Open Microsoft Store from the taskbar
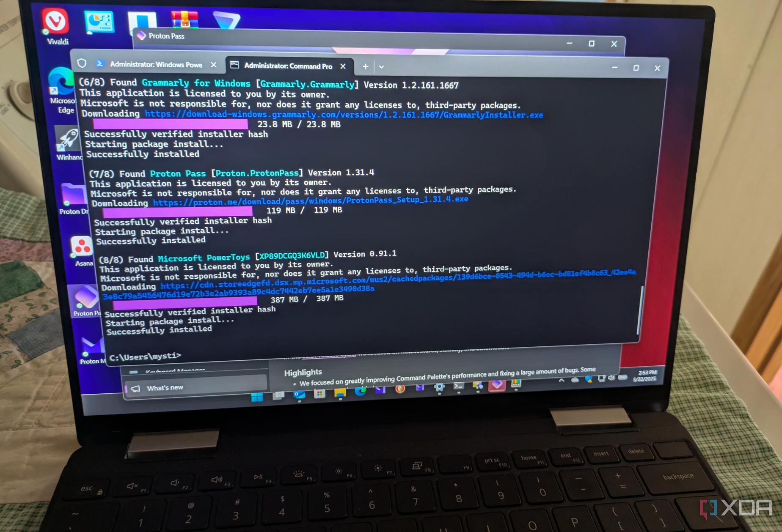Viewport: 782px width, 532px height. pyautogui.click(x=319, y=394)
